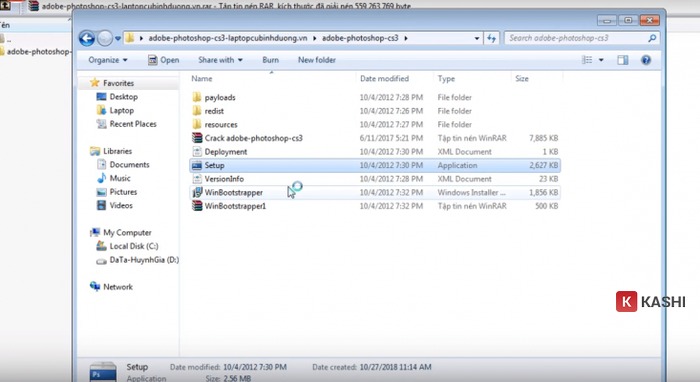
Task: Click the 'Windows Installer ...' type cell
Action: point(471,192)
